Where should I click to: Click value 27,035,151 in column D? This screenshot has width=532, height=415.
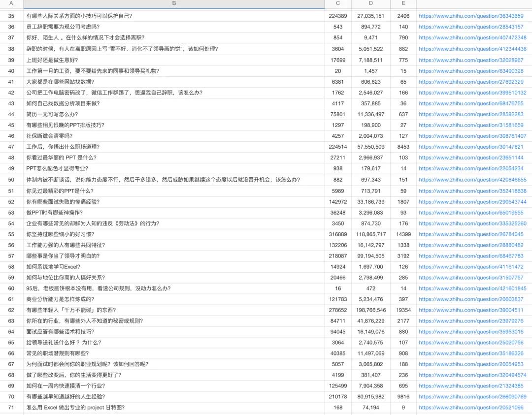(370, 16)
